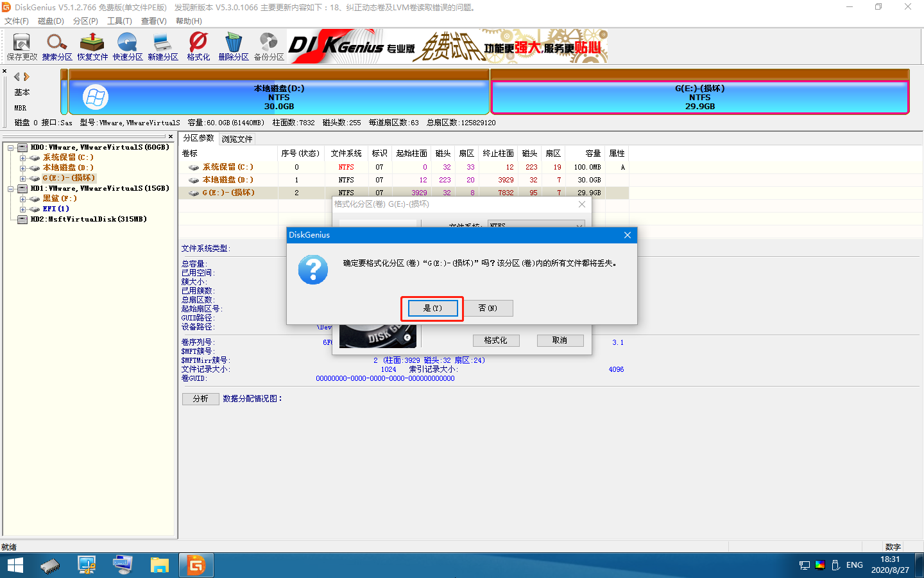Viewport: 924px width, 578px height.
Task: Open the network computer taskbar icon
Action: pyautogui.click(x=87, y=565)
